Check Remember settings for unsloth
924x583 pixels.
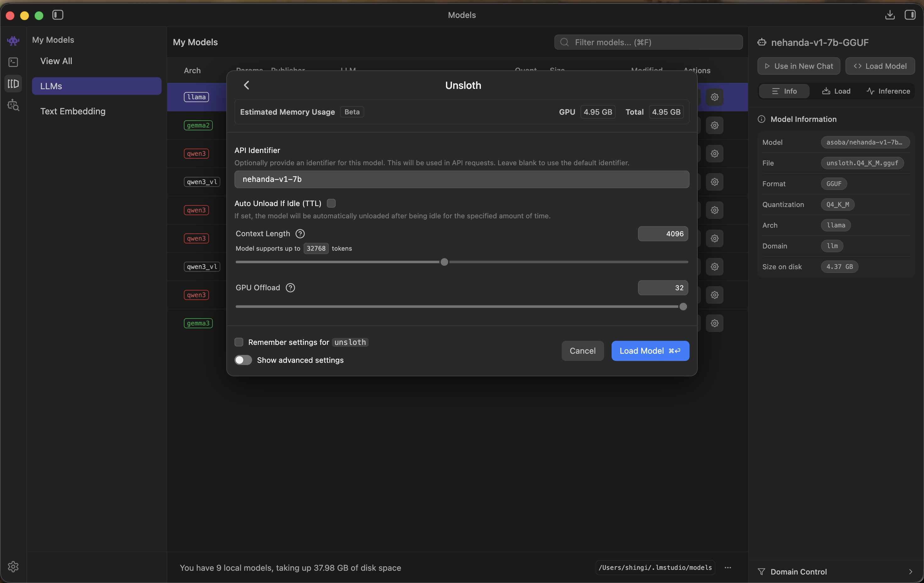click(239, 342)
